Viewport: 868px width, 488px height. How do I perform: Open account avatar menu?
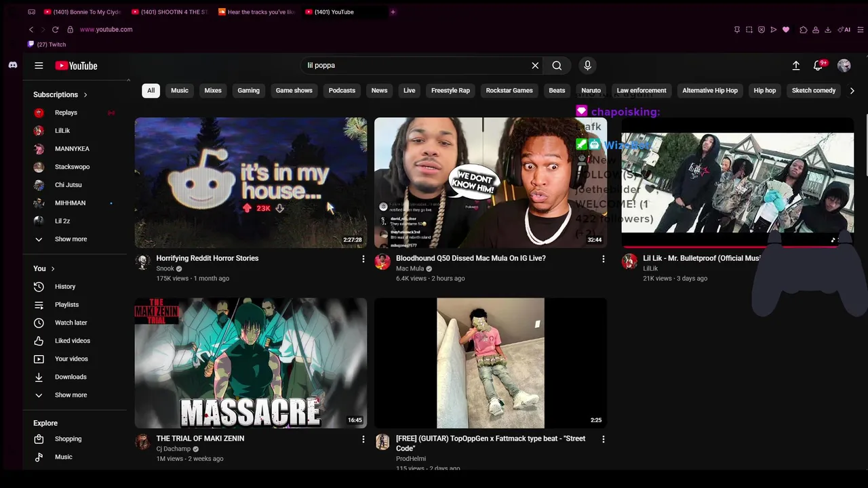(844, 66)
